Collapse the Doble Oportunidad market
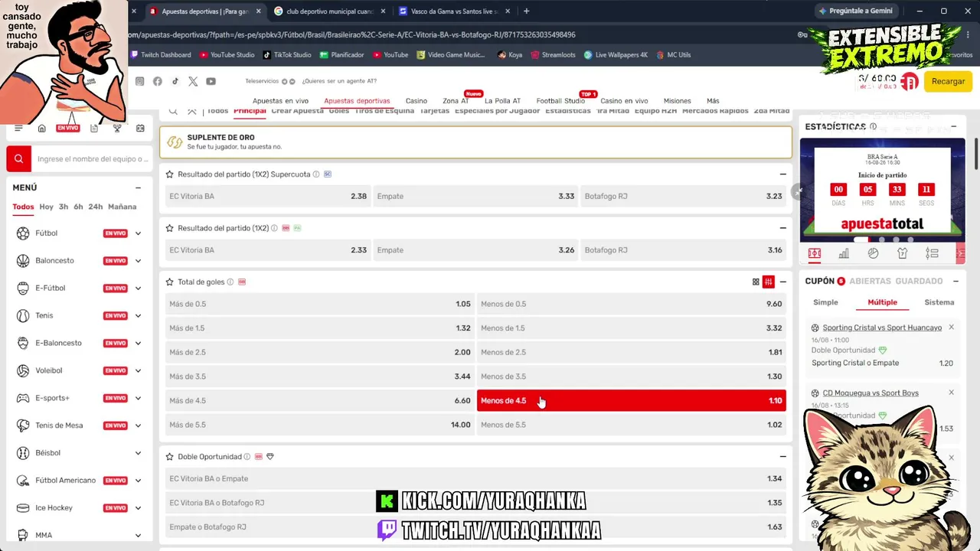 (782, 457)
